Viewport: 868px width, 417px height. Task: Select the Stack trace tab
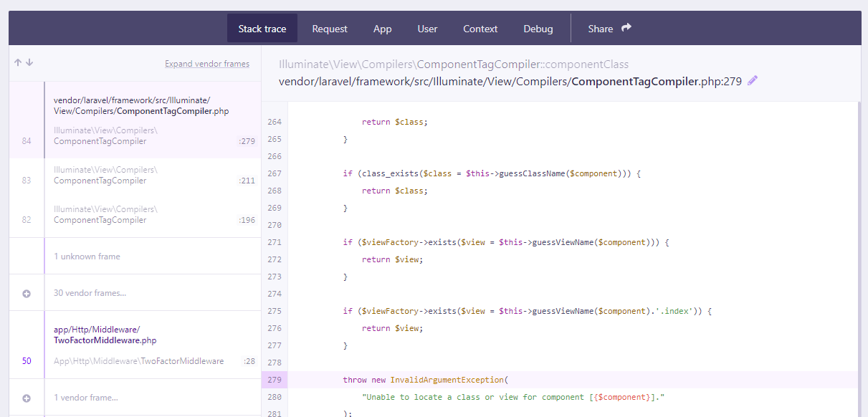pos(262,29)
